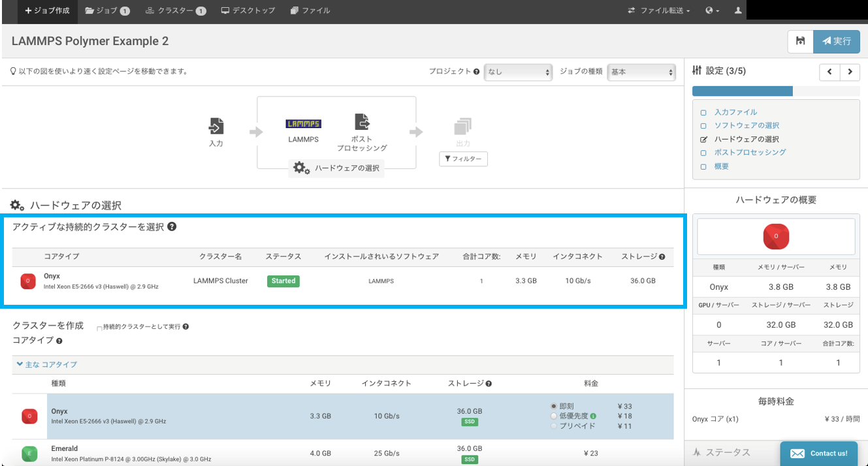Enable 持続的クラスターとして実行 checkbox
This screenshot has width=868, height=466.
click(99, 328)
